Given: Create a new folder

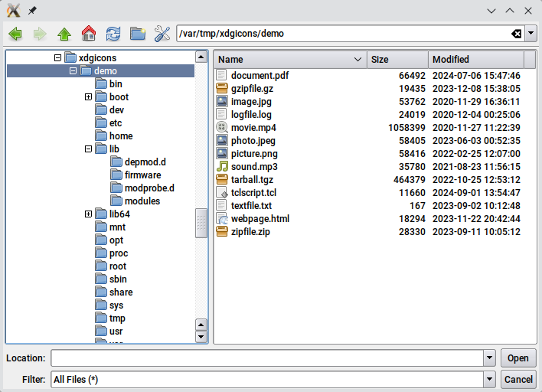Looking at the screenshot, I should click(138, 34).
